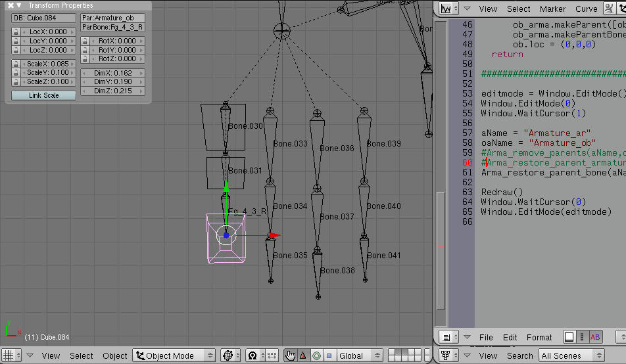This screenshot has height=364, width=626.
Task: Click the pose IPO type icon
Action: point(608,9)
